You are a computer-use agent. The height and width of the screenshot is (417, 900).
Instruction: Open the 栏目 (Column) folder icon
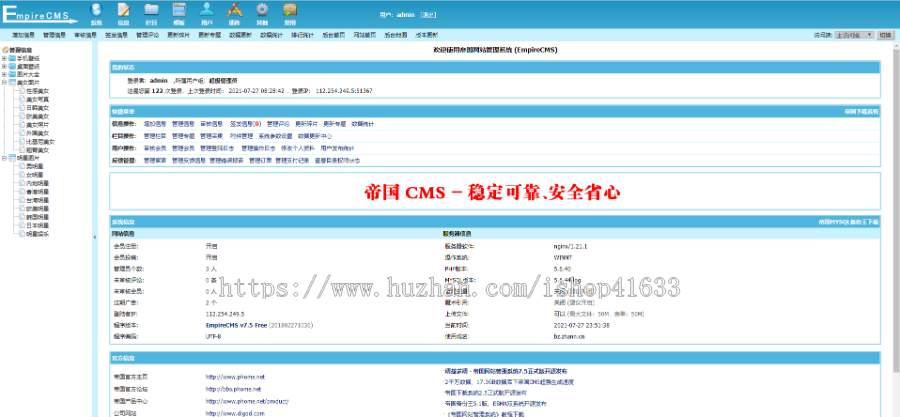pyautogui.click(x=152, y=9)
